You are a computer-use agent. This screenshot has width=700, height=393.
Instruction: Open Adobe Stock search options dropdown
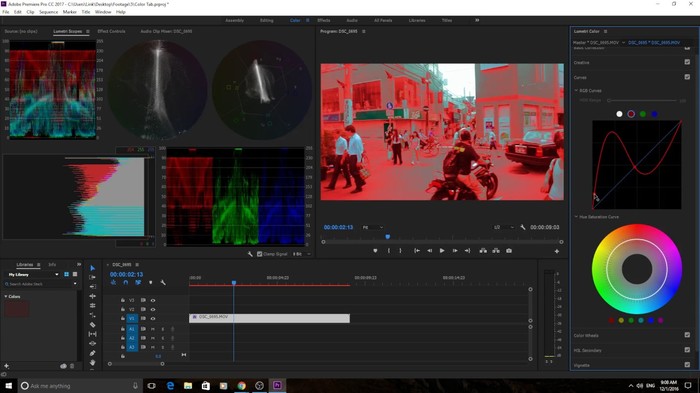tap(75, 284)
